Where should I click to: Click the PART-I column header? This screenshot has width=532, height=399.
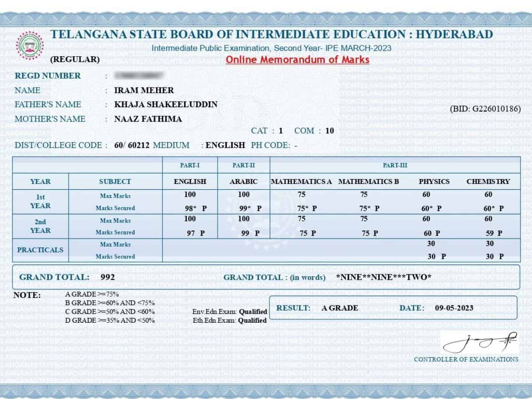pos(190,165)
